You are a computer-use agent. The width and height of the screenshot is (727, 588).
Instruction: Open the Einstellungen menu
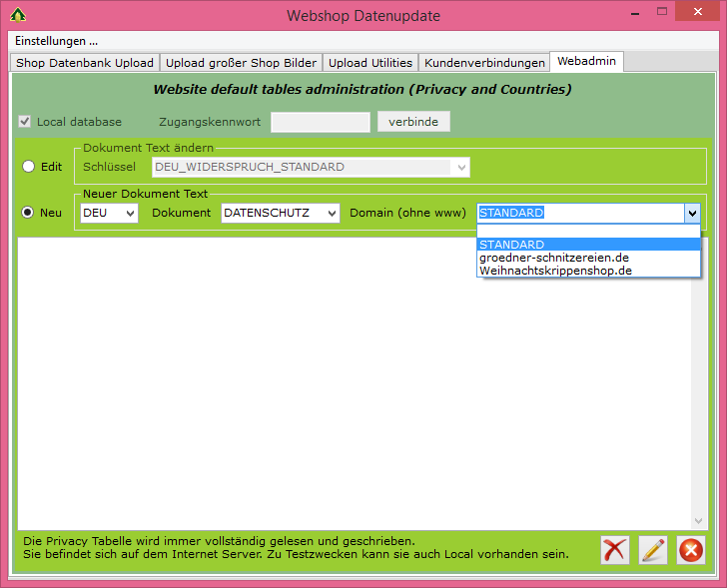point(56,41)
